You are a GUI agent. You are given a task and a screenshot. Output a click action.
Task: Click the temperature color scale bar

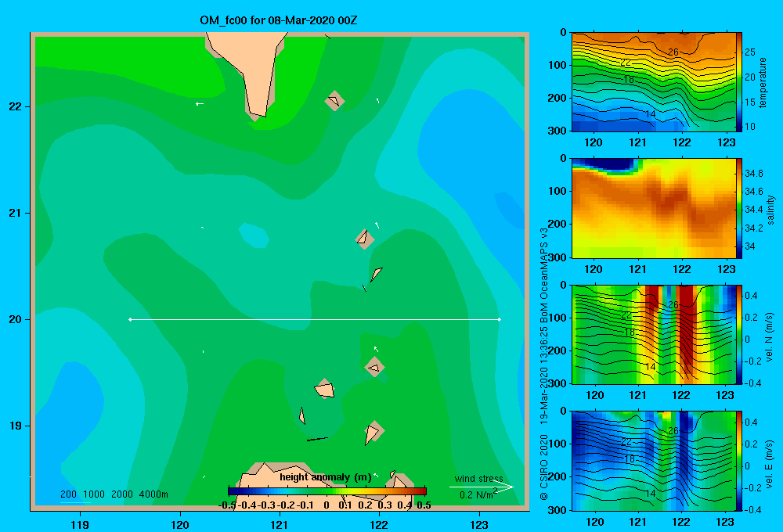(739, 82)
